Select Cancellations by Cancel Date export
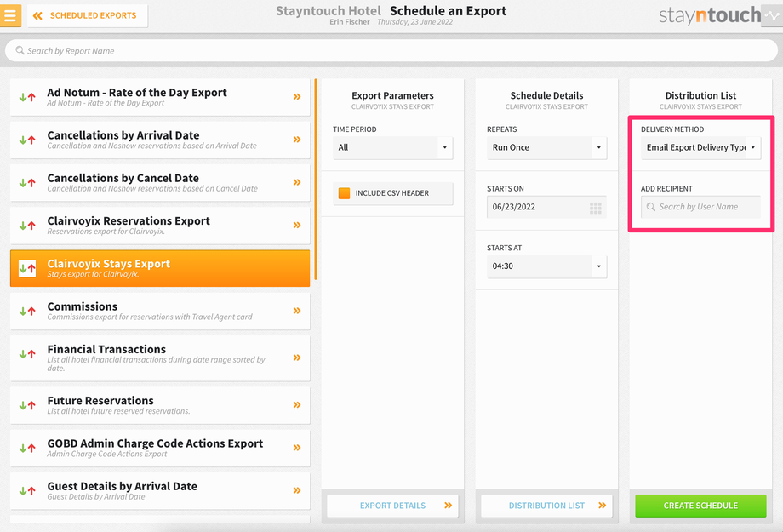 pos(160,183)
